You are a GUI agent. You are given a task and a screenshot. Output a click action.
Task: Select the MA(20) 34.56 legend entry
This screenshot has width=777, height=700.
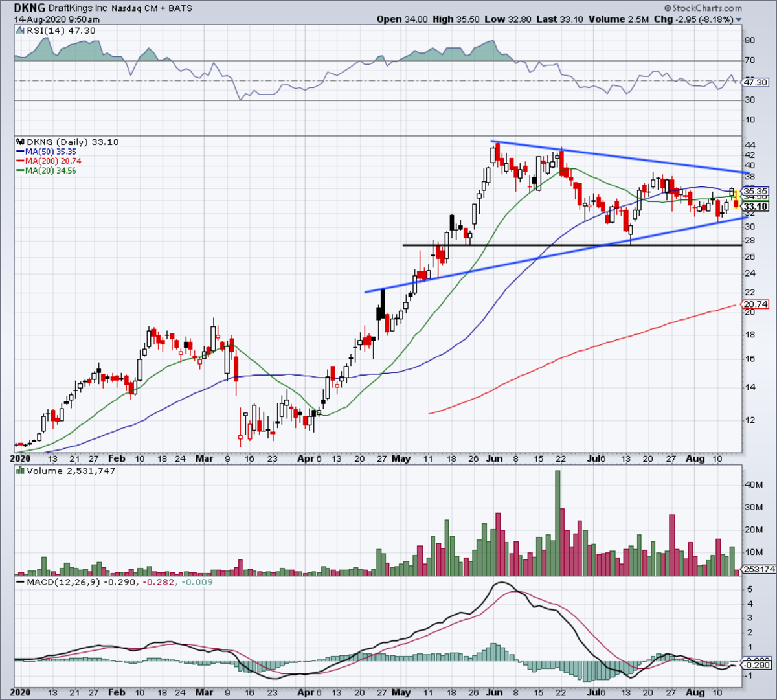click(46, 171)
